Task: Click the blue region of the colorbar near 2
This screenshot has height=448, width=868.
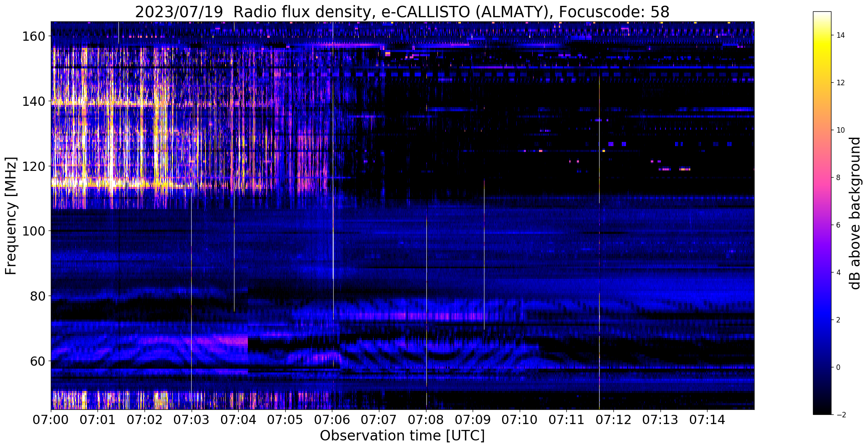Action: coord(822,320)
